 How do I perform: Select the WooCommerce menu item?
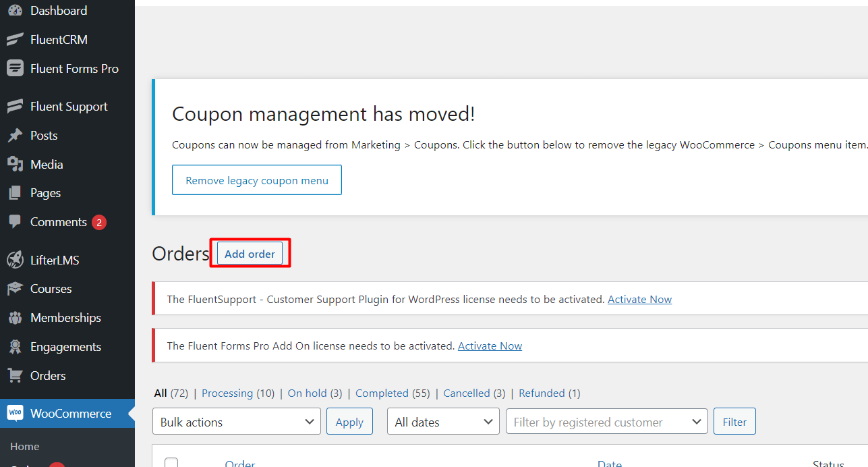[x=67, y=414]
